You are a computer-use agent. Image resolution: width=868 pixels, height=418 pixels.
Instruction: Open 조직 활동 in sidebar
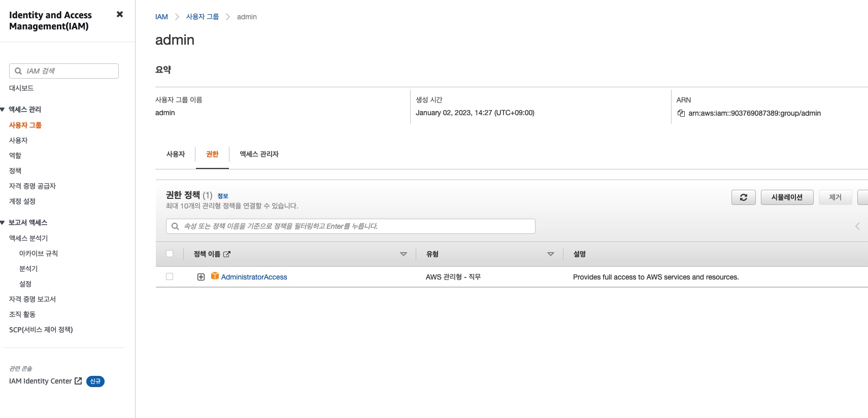(22, 315)
